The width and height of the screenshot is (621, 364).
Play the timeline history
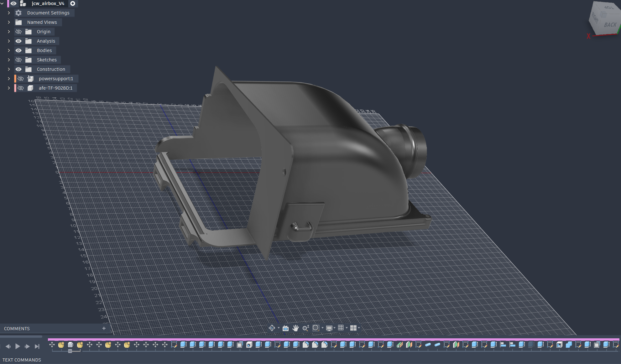[x=18, y=346]
